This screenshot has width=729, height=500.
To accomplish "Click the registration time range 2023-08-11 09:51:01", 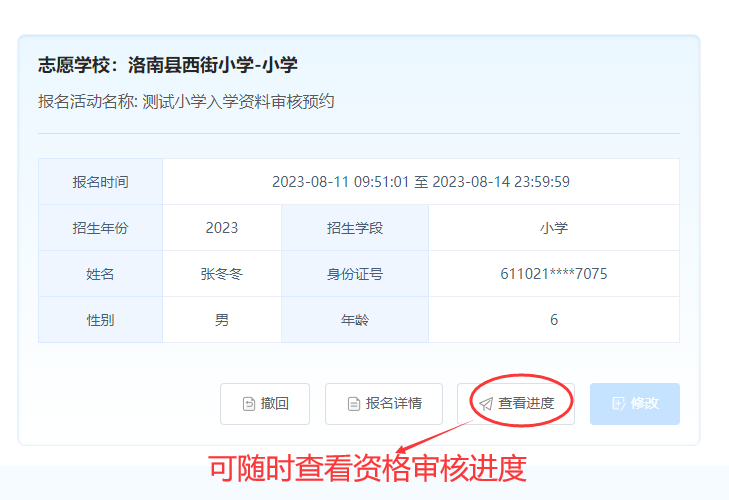I will (340, 181).
